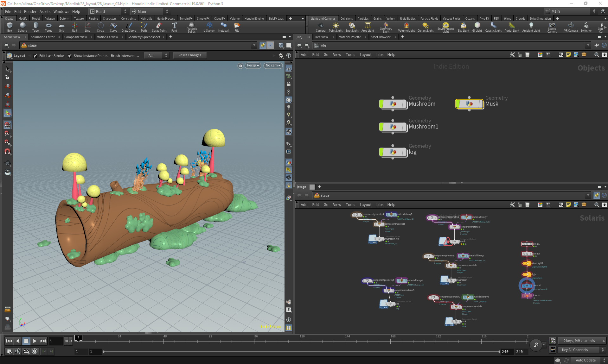Switch to Material Palette tab
The width and height of the screenshot is (608, 364).
pyautogui.click(x=350, y=37)
